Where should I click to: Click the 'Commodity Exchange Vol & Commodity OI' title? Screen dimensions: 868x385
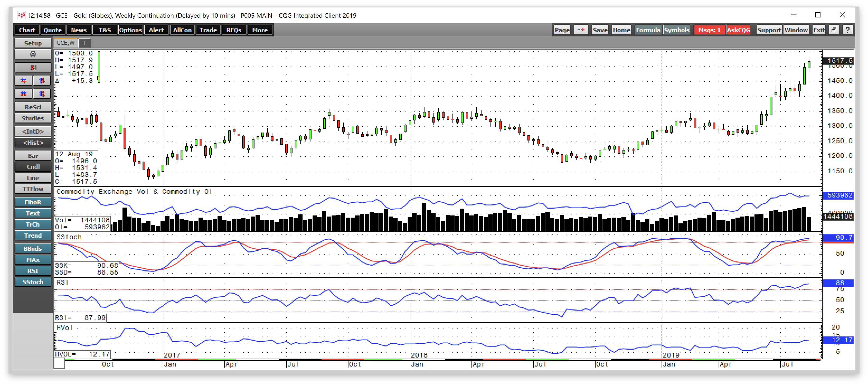click(x=134, y=191)
